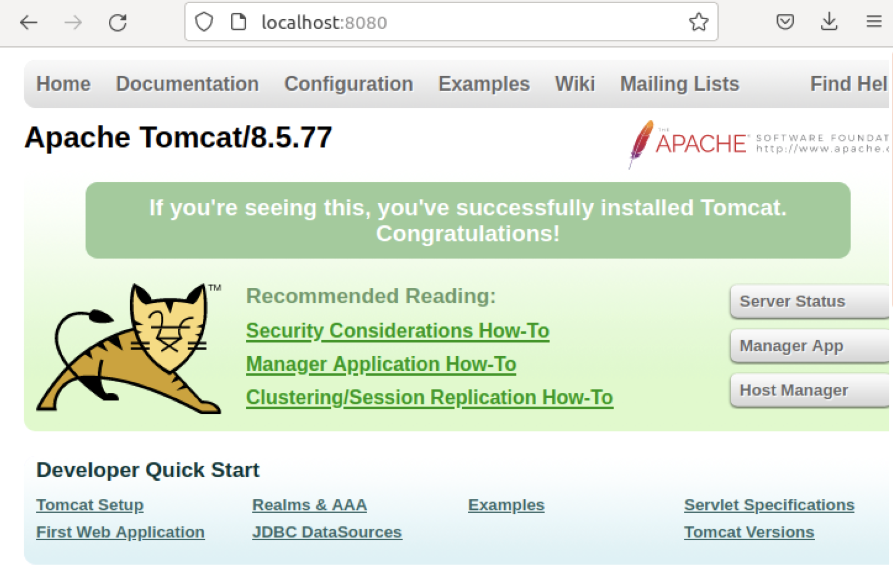893x588 pixels.
Task: Open the Realms & AAA link
Action: pos(310,505)
